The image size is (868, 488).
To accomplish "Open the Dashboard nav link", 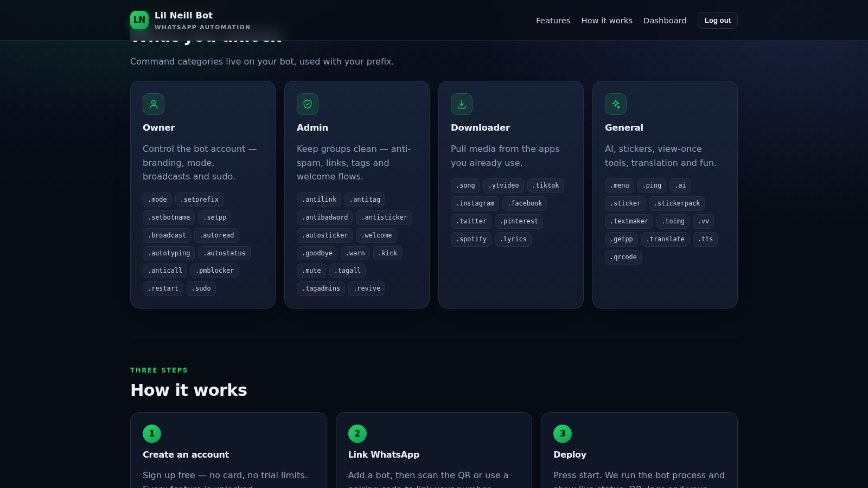I will [x=665, y=21].
